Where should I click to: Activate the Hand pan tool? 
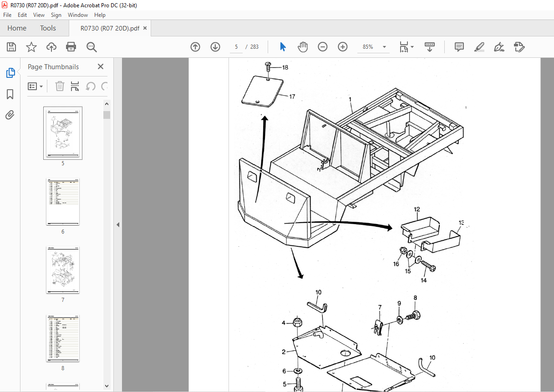click(x=303, y=47)
